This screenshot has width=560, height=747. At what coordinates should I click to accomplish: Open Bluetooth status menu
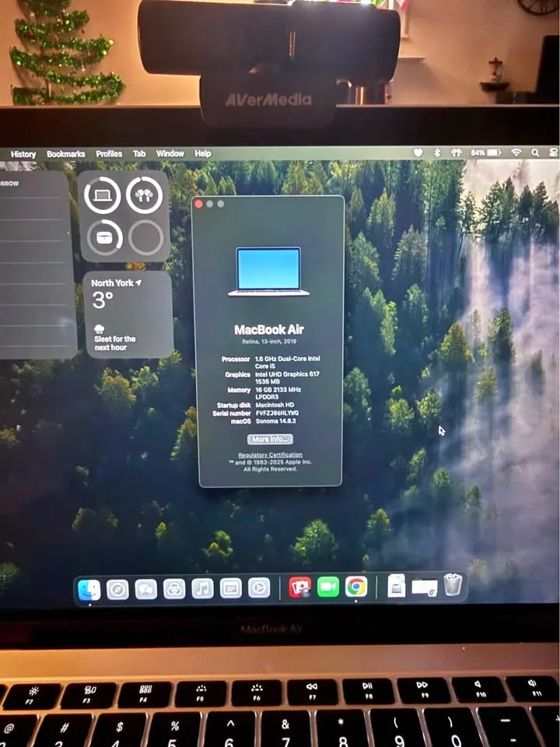437,153
